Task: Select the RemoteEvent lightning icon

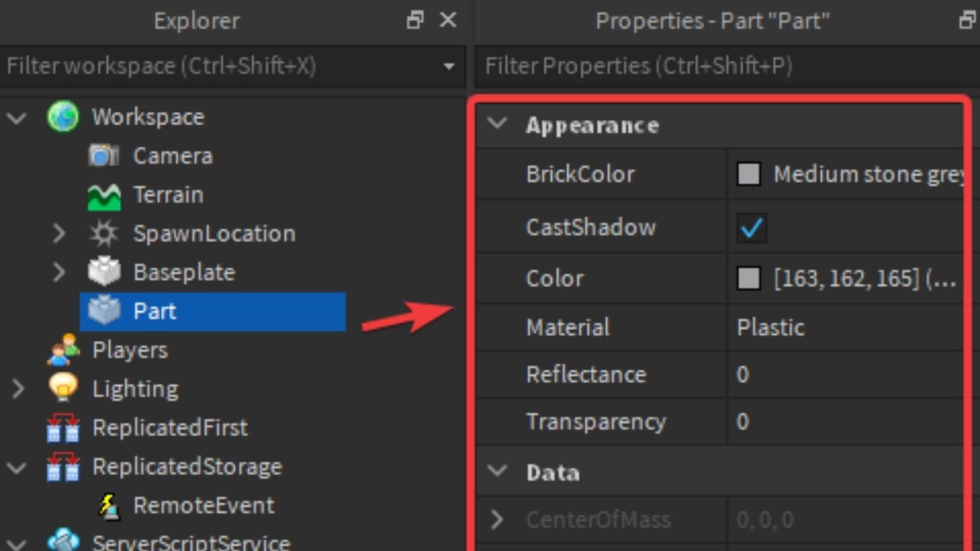Action: pos(110,505)
